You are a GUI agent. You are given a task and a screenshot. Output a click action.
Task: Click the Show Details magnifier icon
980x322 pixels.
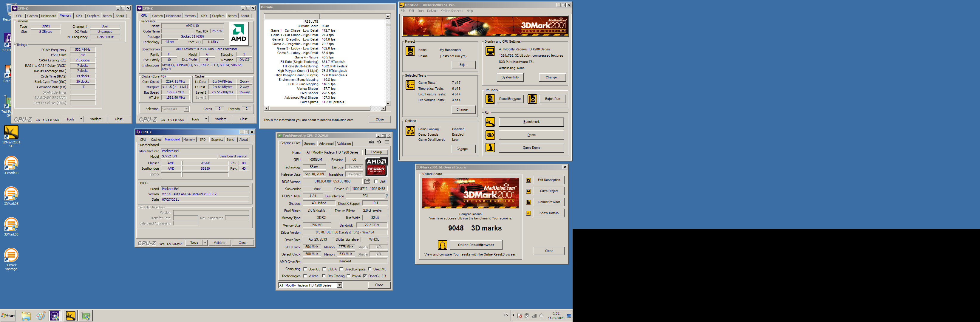click(x=528, y=213)
